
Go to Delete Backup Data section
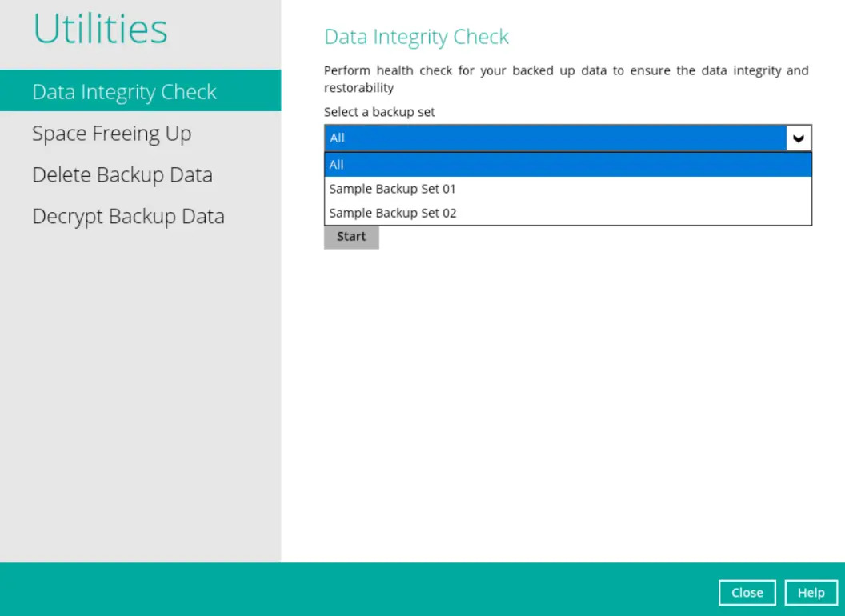[x=122, y=175]
